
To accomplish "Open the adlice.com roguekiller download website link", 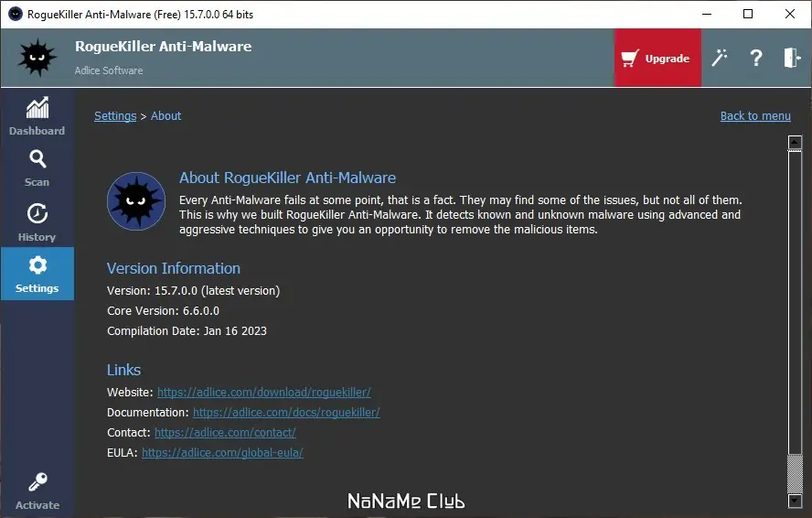I will click(x=263, y=392).
